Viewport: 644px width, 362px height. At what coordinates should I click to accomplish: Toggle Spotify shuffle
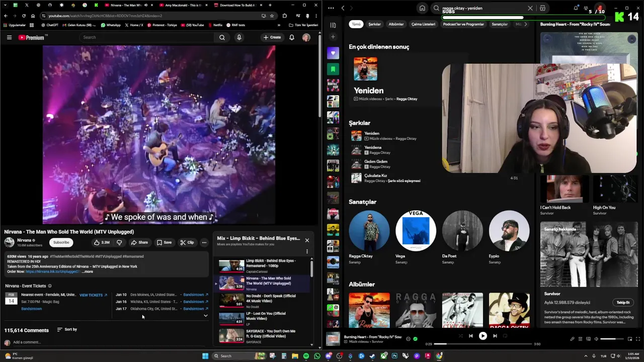[460, 336]
